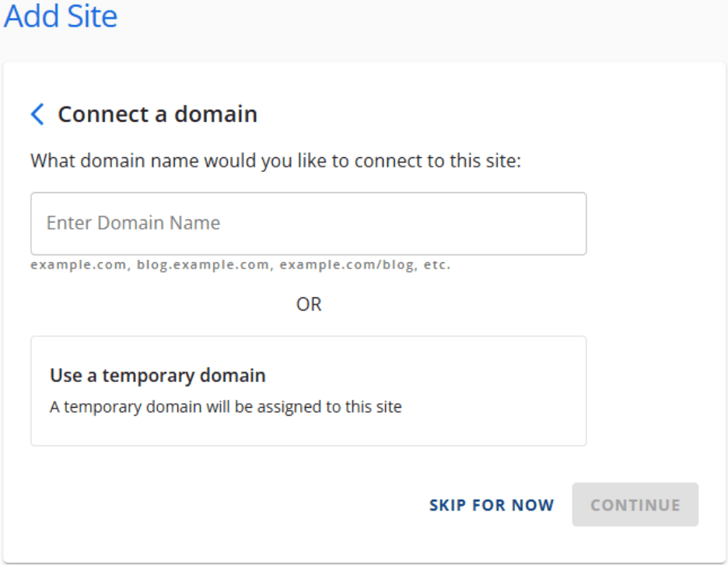Click the Add Site page title
This screenshot has height=565, width=728.
(x=60, y=16)
